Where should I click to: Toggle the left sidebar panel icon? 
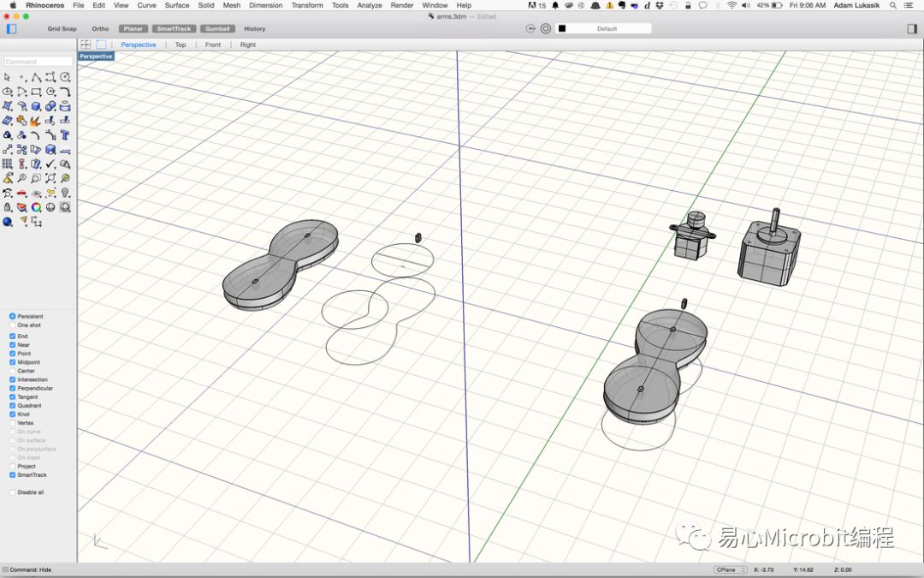pos(11,28)
